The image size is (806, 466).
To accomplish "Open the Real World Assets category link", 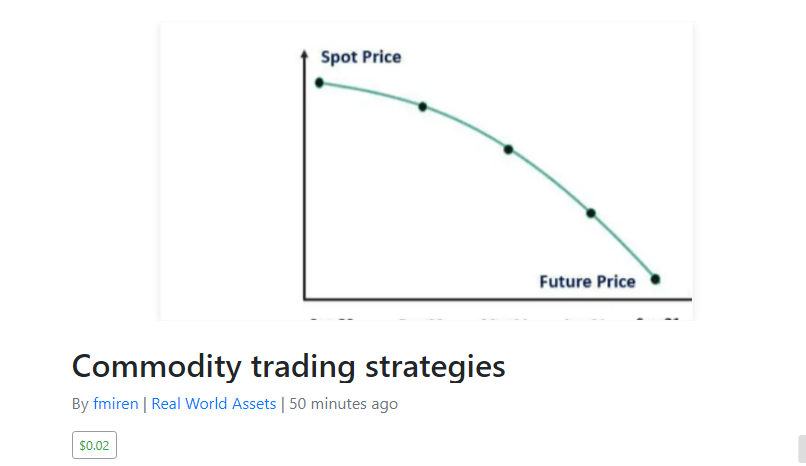I will [x=213, y=404].
